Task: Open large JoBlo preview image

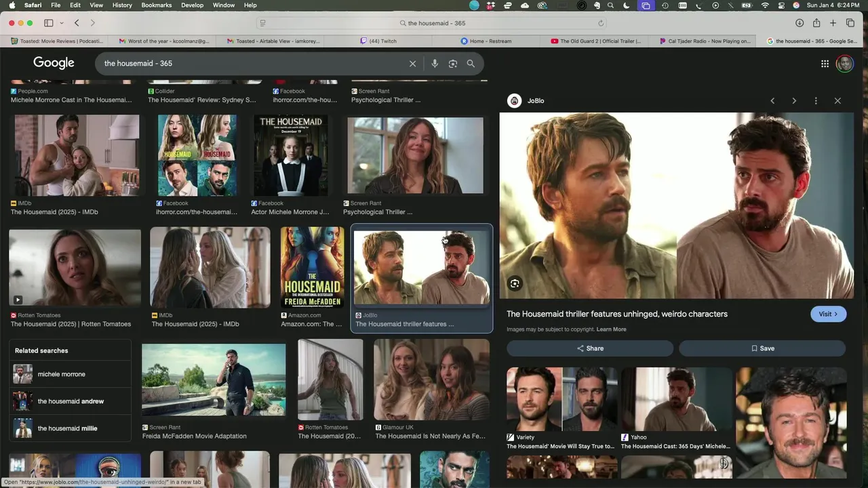Action: [x=677, y=205]
